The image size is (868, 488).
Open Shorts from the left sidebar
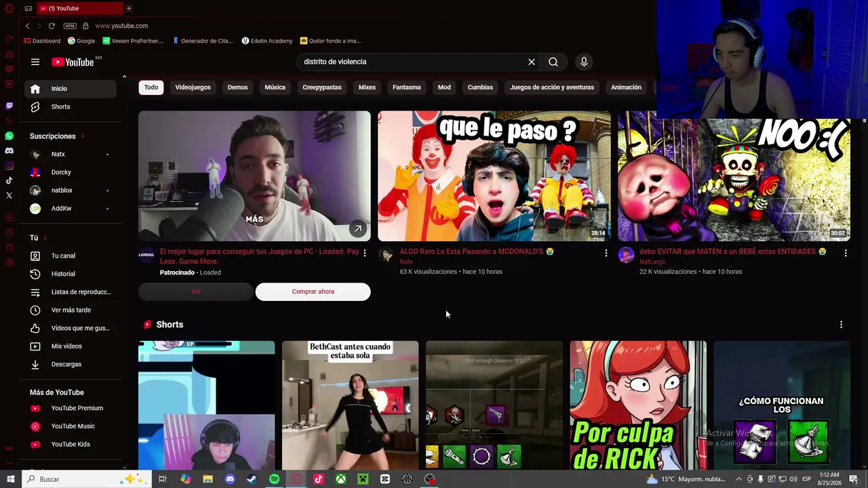pos(71,106)
